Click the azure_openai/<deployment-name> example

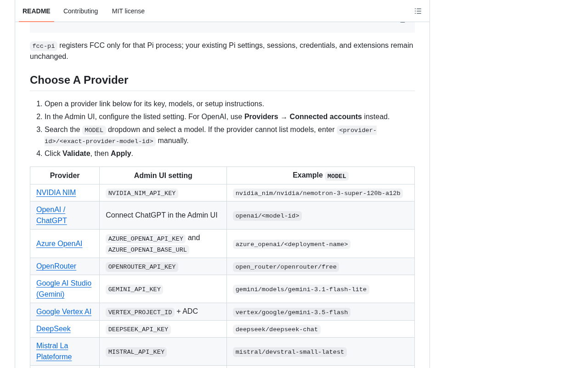point(292,244)
